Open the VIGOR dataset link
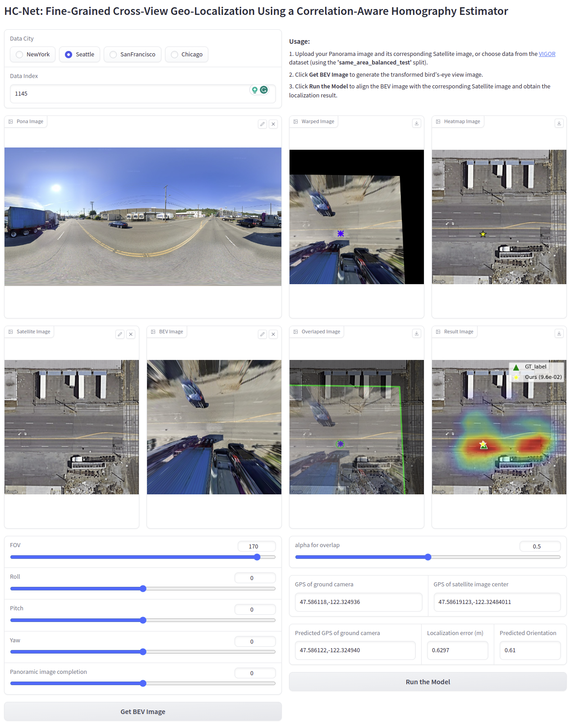 (x=547, y=54)
